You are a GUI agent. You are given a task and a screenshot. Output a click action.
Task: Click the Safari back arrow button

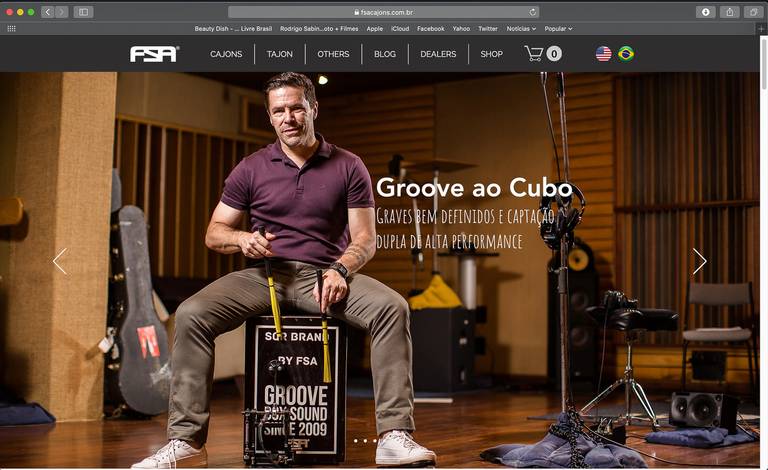pos(47,12)
